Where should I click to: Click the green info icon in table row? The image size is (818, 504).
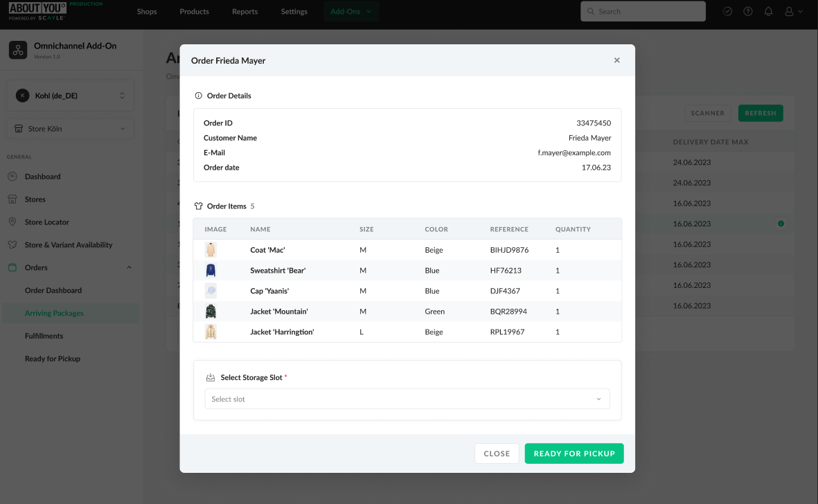coord(781,224)
